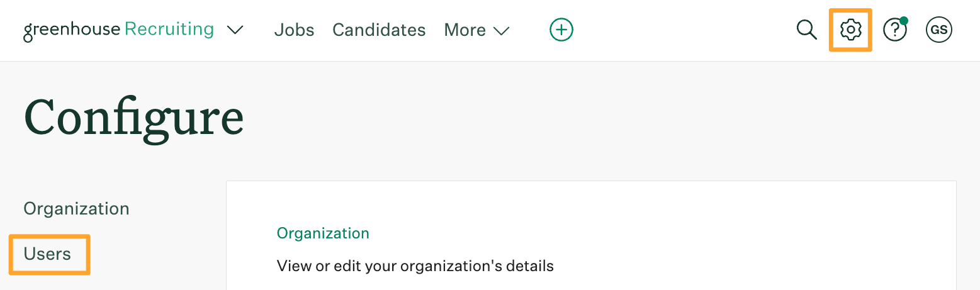This screenshot has width=980, height=290.
Task: Select Users in the Configure sidebar
Action: click(x=47, y=254)
